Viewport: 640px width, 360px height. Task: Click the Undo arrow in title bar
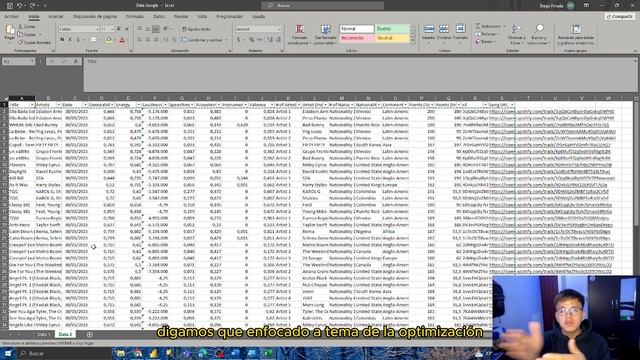[x=19, y=6]
